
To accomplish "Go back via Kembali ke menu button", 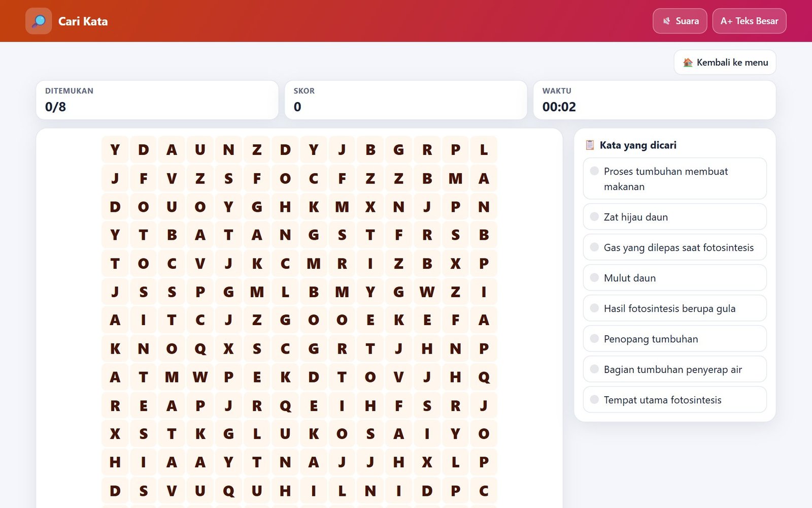I will coord(725,62).
